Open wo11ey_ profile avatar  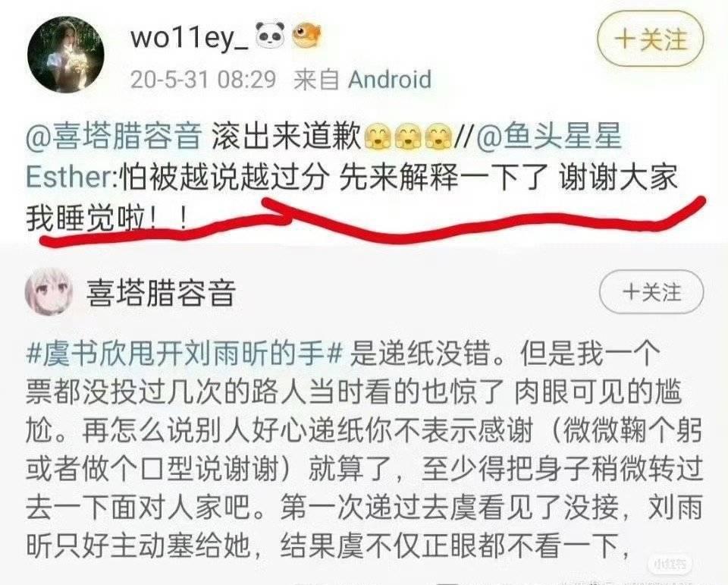tap(66, 55)
